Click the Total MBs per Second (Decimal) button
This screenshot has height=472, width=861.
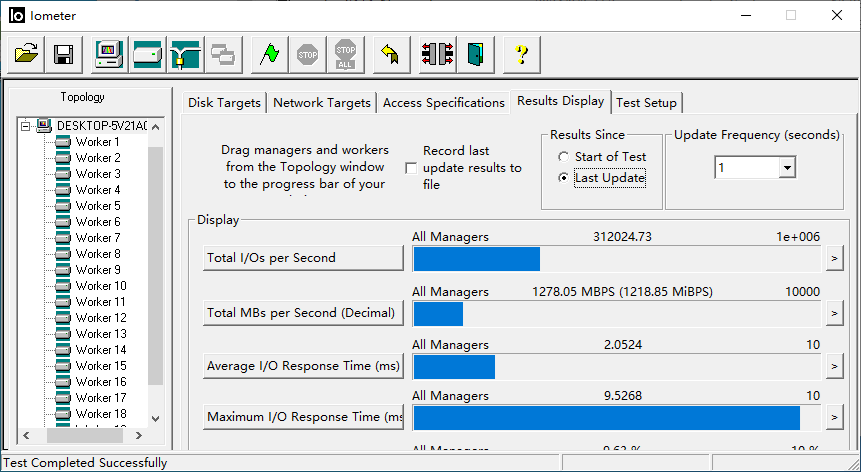point(302,312)
